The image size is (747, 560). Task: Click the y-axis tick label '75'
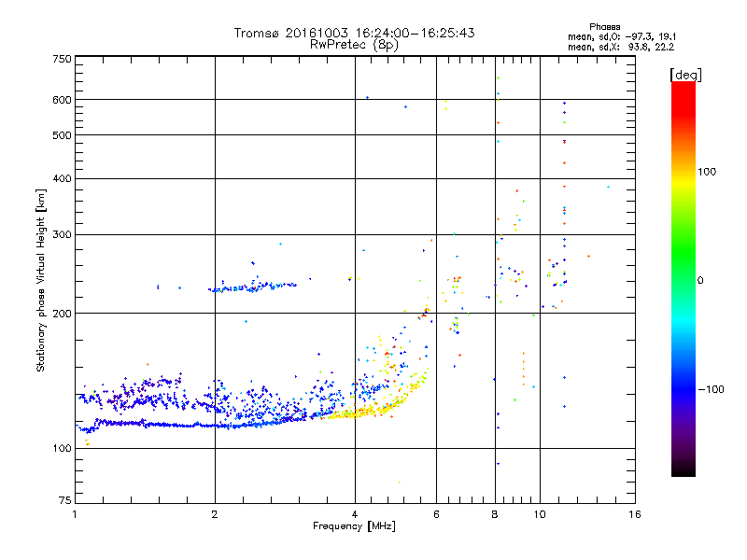(65, 500)
